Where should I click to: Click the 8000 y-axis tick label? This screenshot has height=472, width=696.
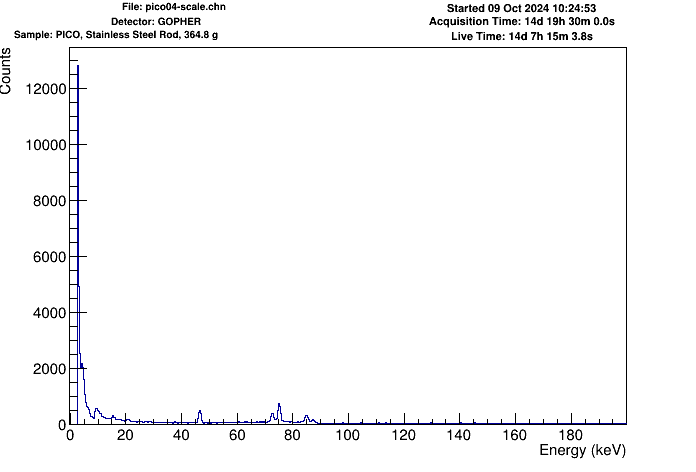[49, 201]
